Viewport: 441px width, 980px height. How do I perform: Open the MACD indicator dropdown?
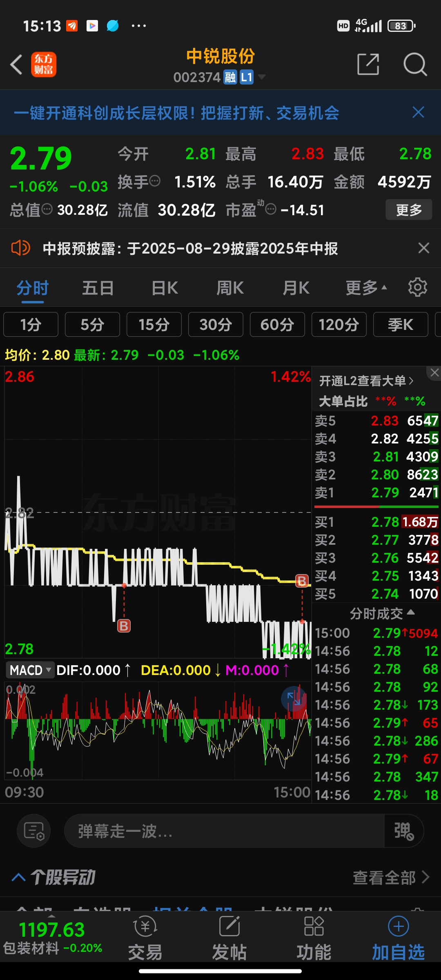(x=30, y=670)
